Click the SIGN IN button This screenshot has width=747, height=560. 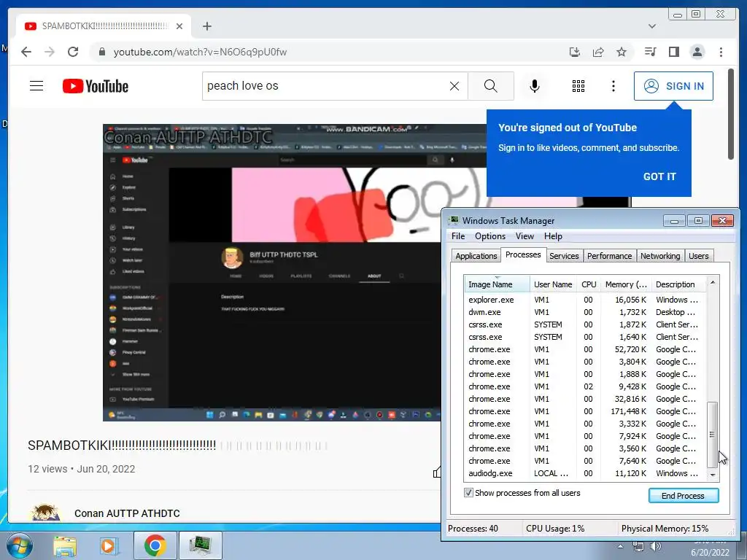point(673,86)
